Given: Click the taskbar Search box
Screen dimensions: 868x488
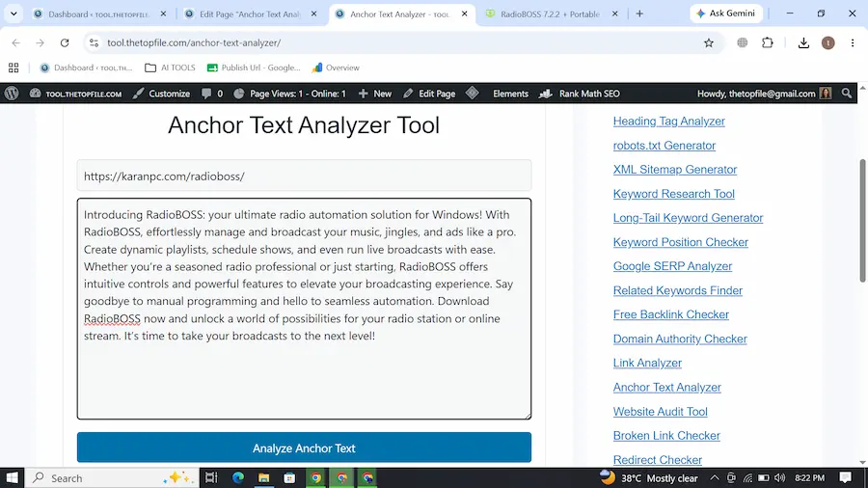Looking at the screenshot, I should tap(113, 478).
